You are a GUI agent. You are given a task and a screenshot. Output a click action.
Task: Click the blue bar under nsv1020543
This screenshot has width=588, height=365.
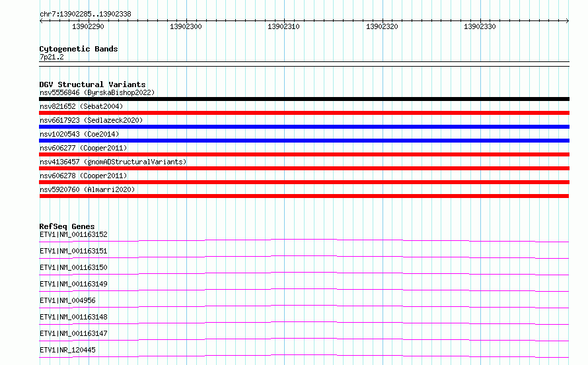[304, 141]
